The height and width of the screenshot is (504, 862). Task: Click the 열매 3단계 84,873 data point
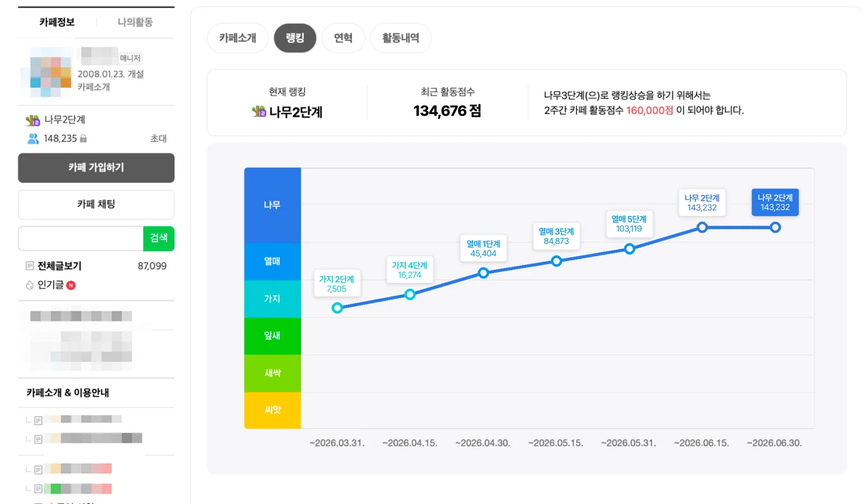pos(557,261)
